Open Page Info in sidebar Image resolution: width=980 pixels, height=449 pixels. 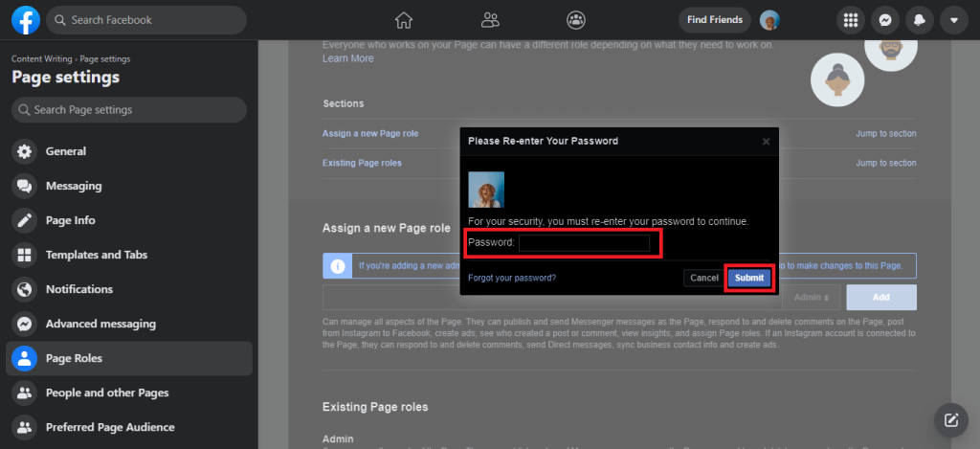[x=129, y=220]
